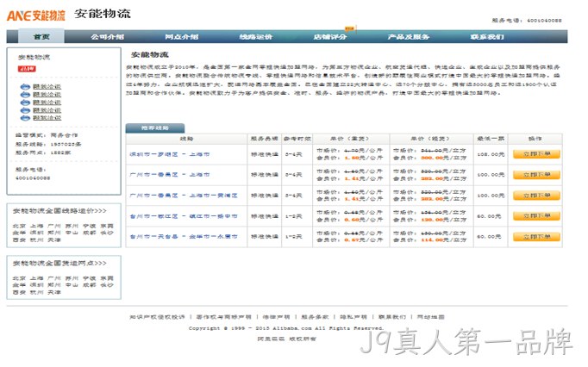This screenshot has height=367, width=588.
Task: Open 法律声明 footer link
Action: click(x=277, y=317)
